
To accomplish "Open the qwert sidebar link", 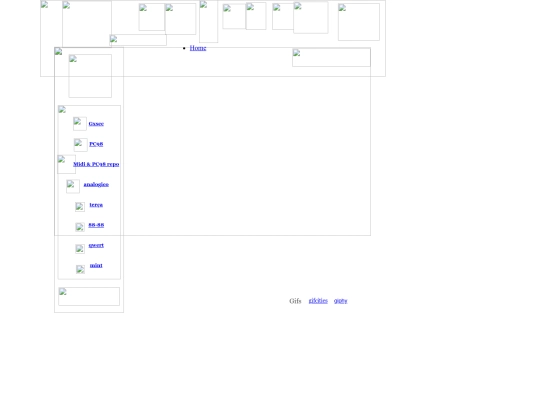I will click(x=96, y=245).
